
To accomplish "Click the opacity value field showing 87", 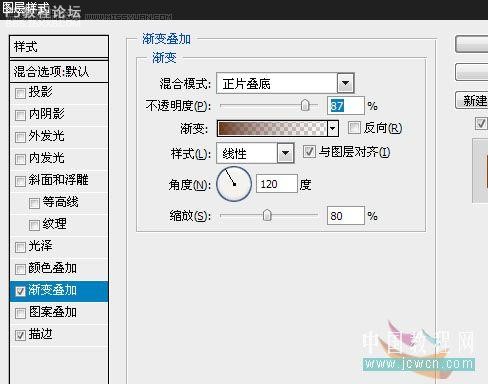I will click(x=346, y=106).
